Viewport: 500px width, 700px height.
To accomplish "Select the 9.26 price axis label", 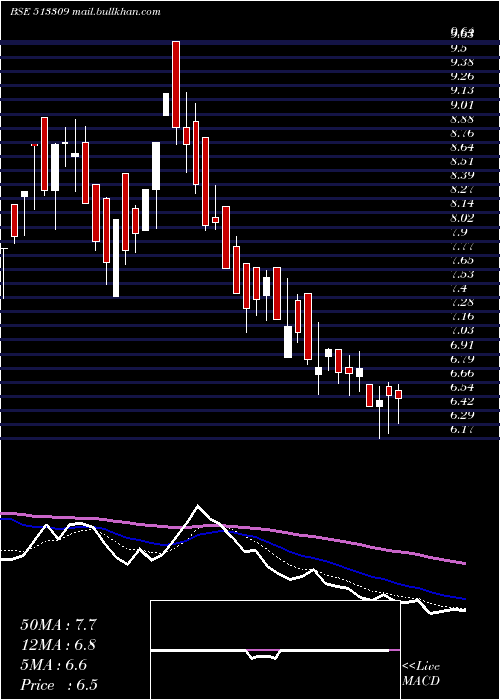I will tap(462, 76).
